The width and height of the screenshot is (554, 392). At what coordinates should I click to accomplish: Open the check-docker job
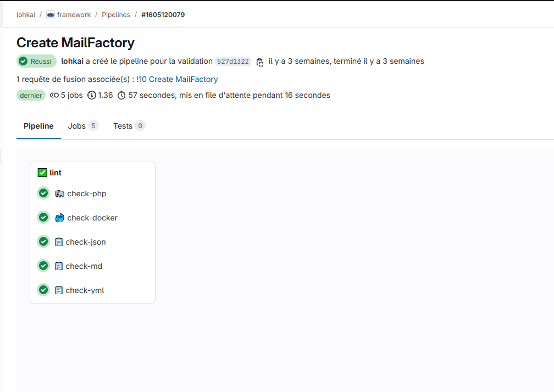click(x=92, y=218)
